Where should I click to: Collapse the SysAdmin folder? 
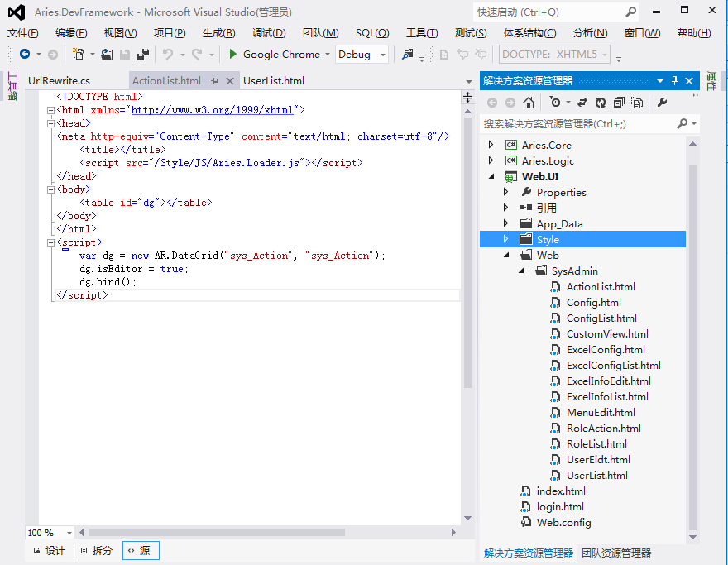(x=521, y=271)
